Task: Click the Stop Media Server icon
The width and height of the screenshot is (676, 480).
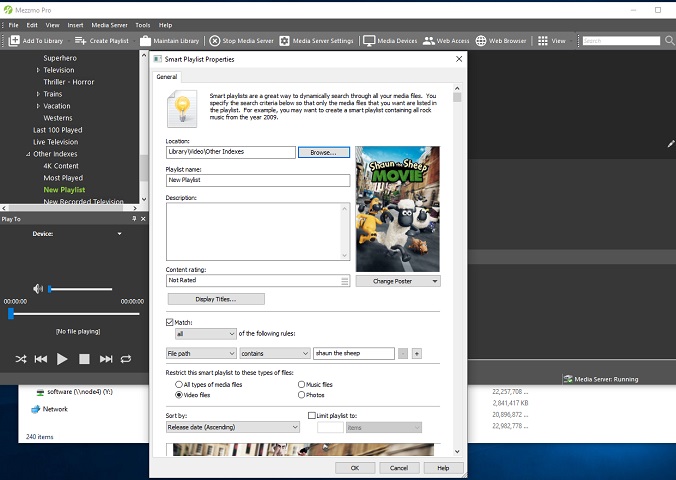Action: tap(214, 41)
